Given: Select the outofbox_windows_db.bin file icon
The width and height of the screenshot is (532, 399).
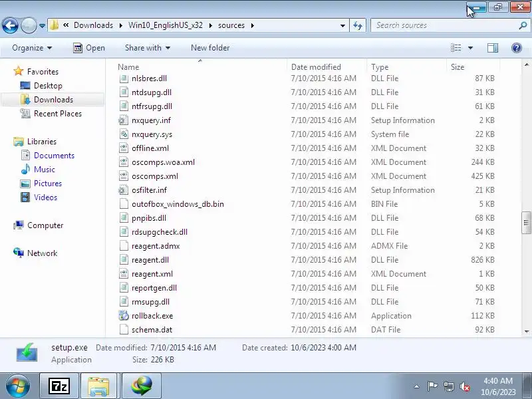Looking at the screenshot, I should coord(124,204).
